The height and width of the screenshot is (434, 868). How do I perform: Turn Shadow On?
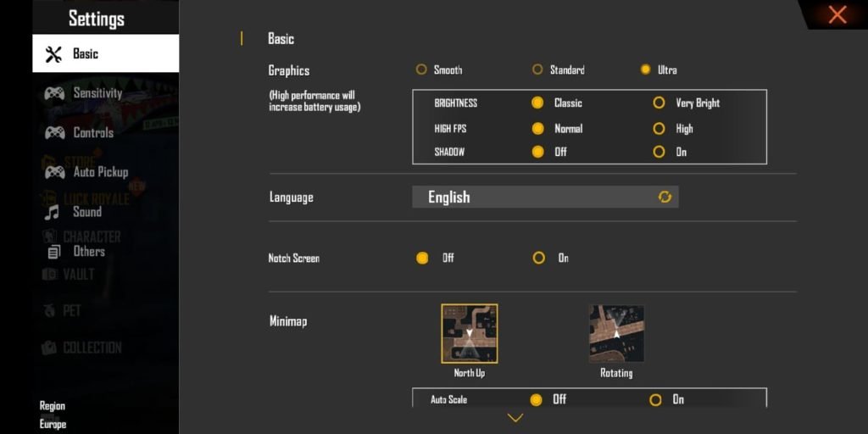point(659,152)
